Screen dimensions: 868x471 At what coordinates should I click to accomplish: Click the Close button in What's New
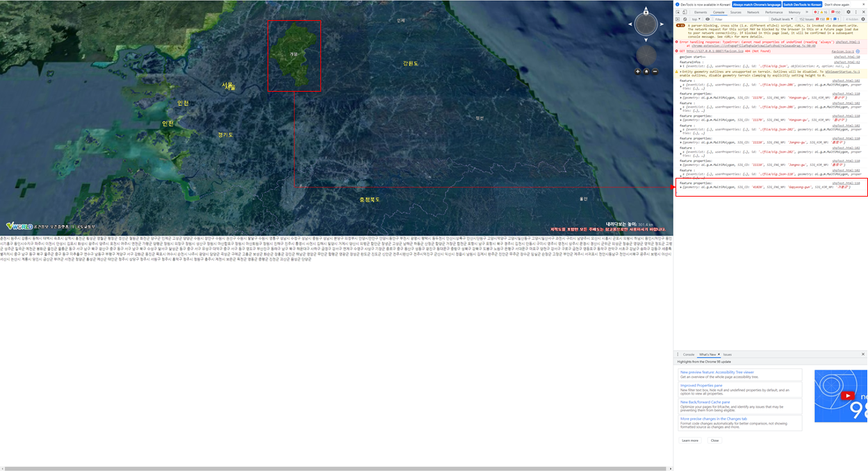[x=714, y=440]
